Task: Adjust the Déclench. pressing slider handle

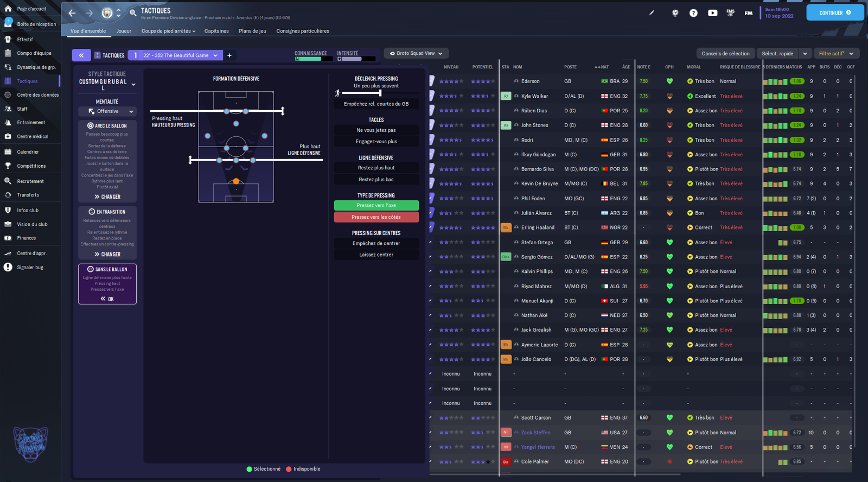Action: [x=380, y=93]
